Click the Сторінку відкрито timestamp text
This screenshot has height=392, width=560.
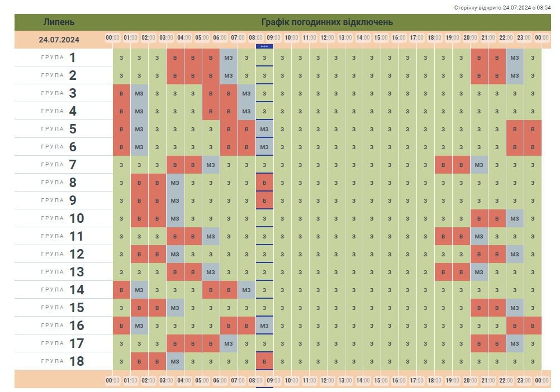pos(502,8)
